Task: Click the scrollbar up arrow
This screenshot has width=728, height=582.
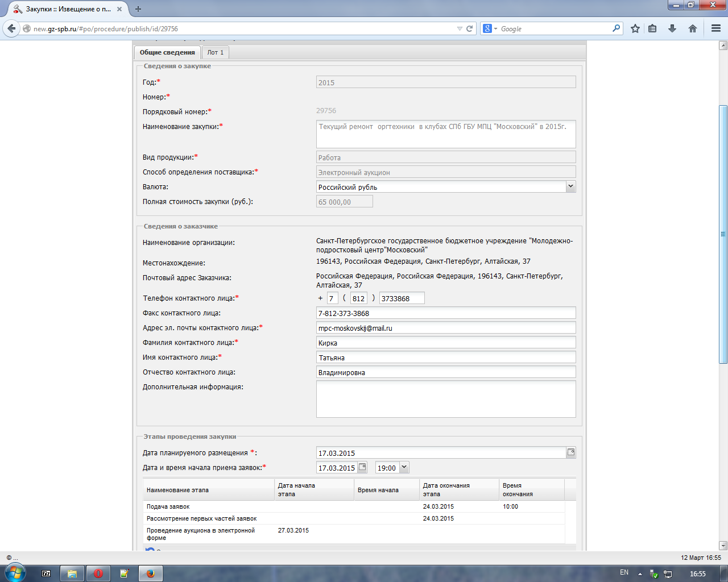Action: 723,44
